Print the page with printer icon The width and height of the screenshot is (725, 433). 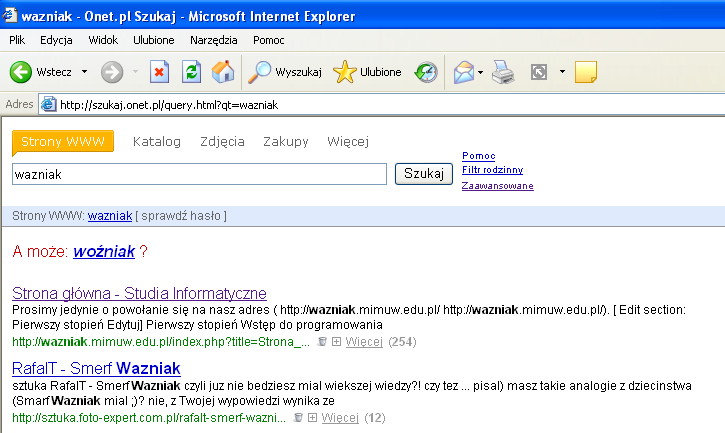click(503, 72)
